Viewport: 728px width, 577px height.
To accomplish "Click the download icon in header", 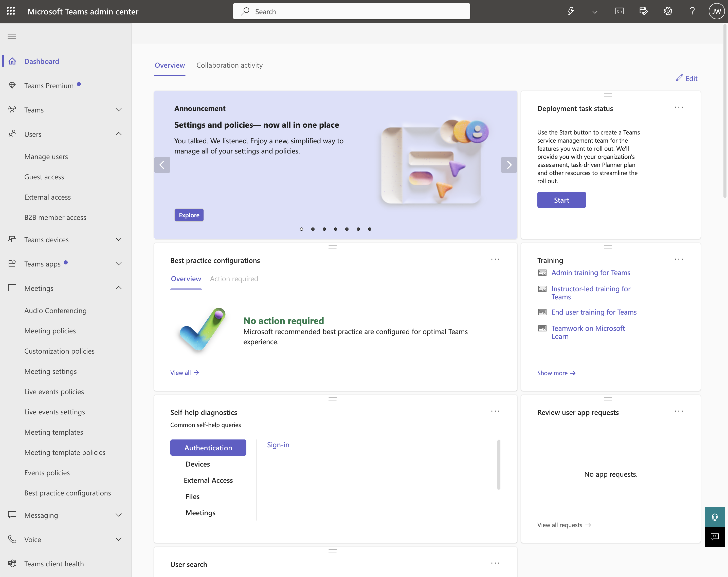I will click(595, 11).
